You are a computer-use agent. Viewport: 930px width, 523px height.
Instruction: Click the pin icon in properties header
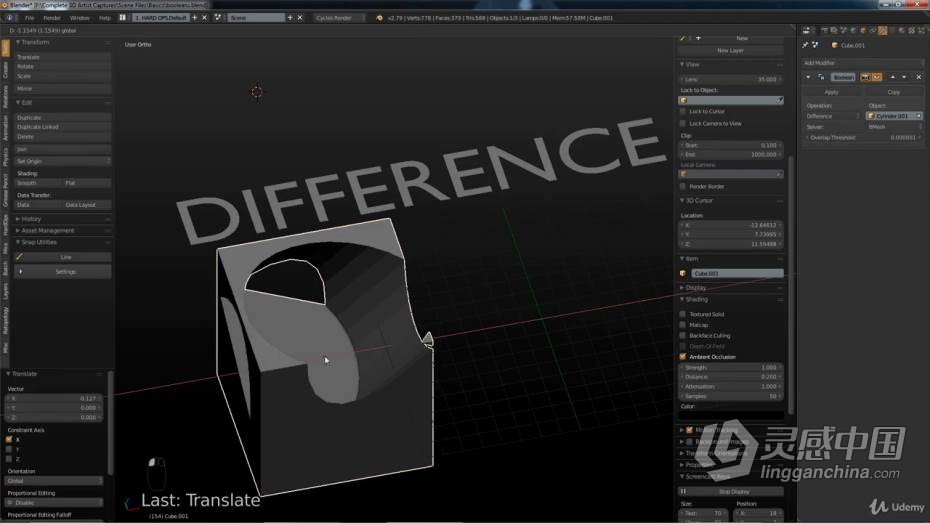[805, 45]
